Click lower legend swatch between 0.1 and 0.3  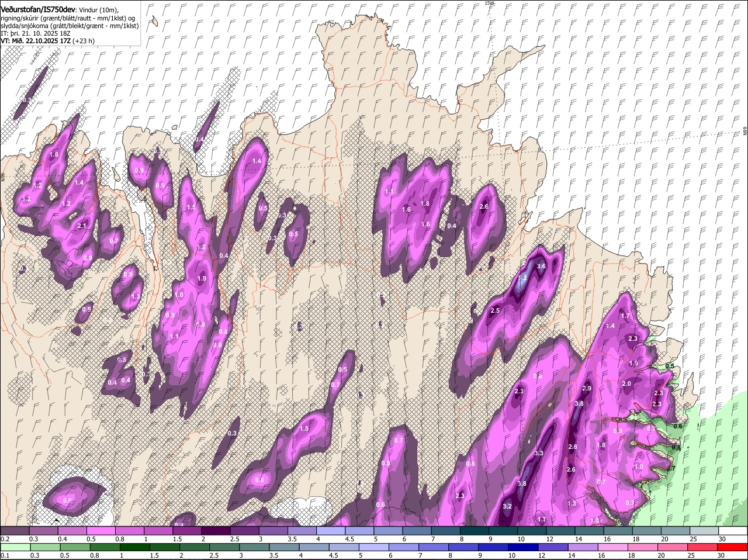[15, 547]
